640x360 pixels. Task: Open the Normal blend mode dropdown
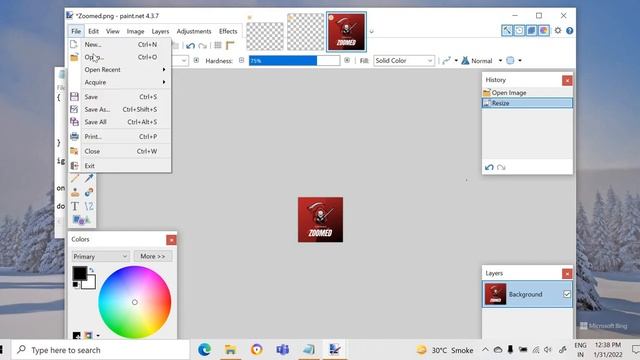pos(500,60)
